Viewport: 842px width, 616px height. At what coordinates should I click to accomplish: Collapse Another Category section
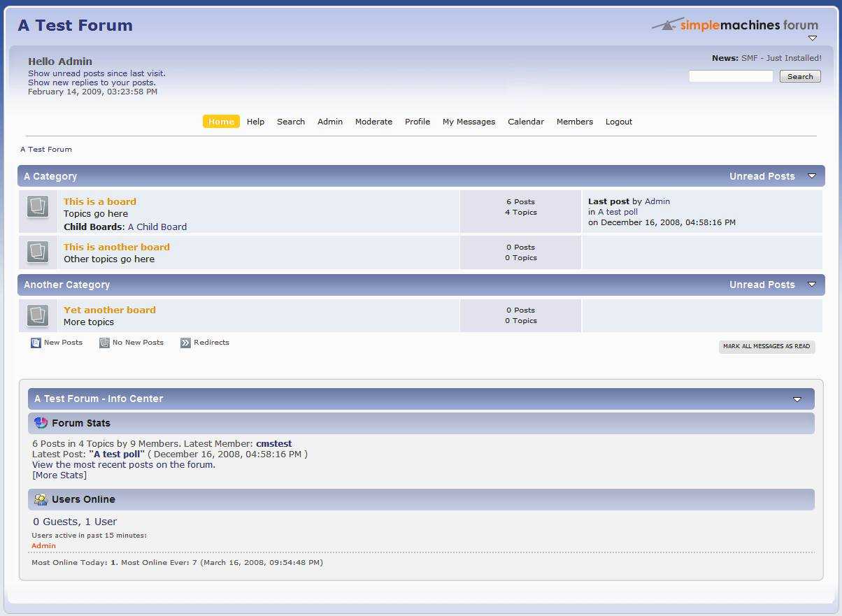[x=812, y=285]
